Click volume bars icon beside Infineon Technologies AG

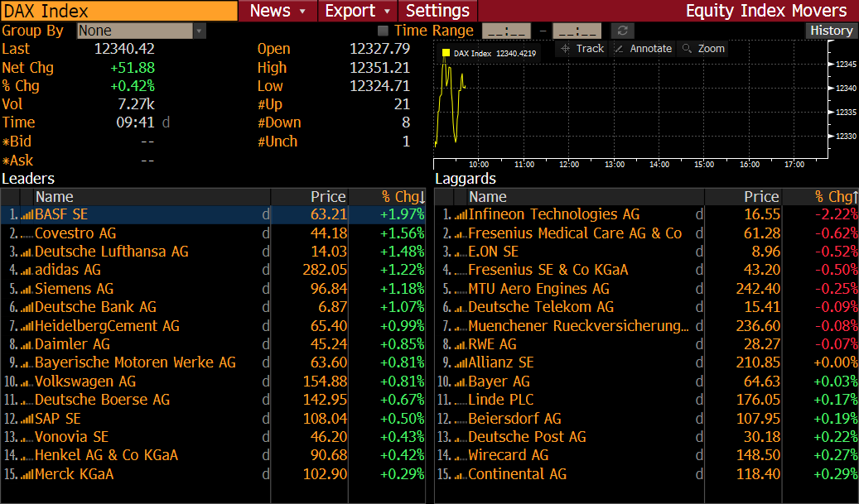pyautogui.click(x=461, y=215)
